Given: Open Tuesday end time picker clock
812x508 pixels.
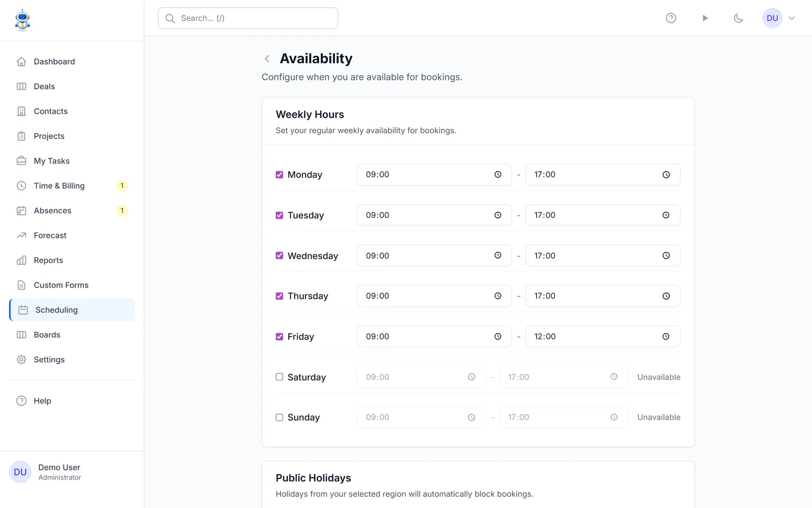Looking at the screenshot, I should [x=666, y=215].
